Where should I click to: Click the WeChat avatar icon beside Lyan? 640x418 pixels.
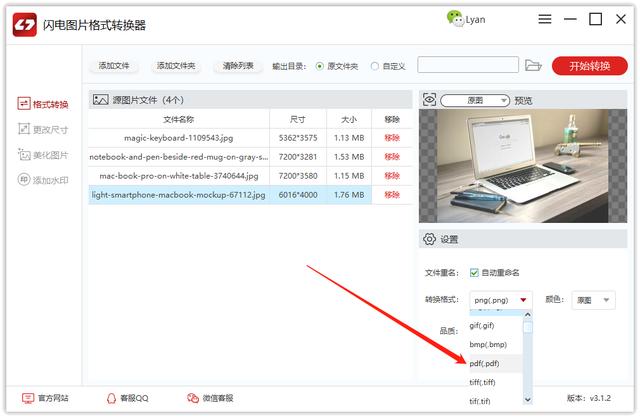(x=455, y=19)
